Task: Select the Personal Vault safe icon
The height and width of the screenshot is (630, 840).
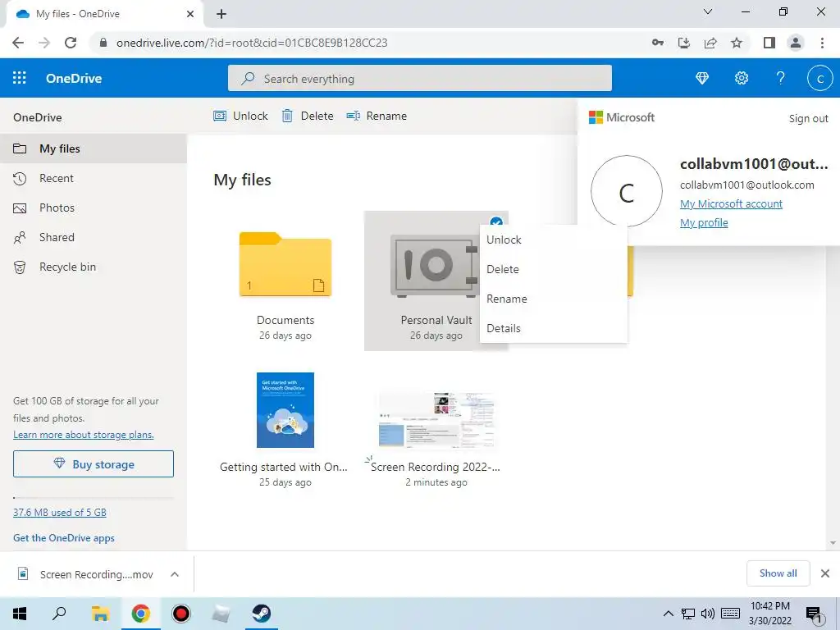Action: point(434,265)
